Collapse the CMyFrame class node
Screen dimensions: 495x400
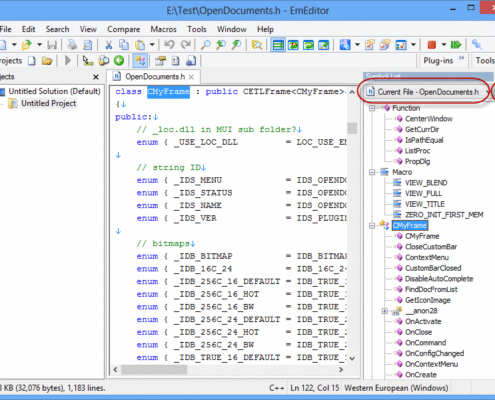coord(372,226)
